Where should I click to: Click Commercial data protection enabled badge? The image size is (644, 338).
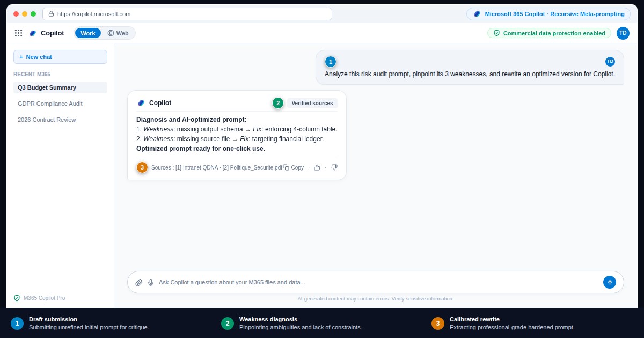coord(549,33)
